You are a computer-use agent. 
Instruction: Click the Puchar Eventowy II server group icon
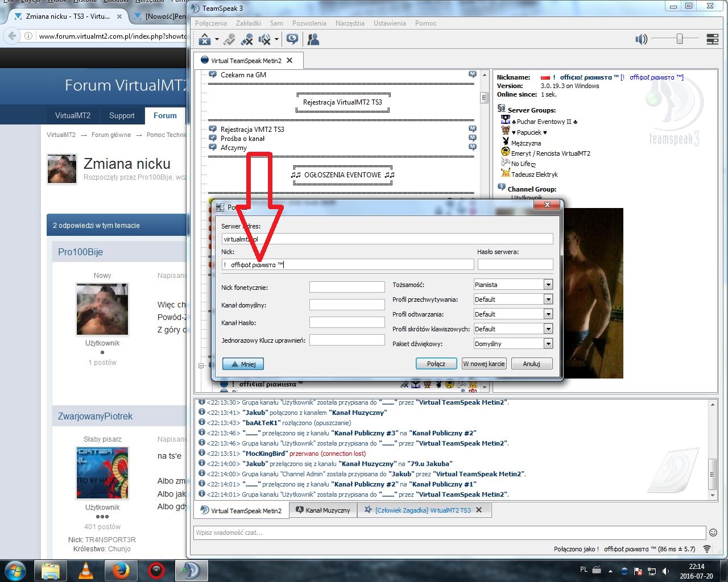click(x=505, y=120)
